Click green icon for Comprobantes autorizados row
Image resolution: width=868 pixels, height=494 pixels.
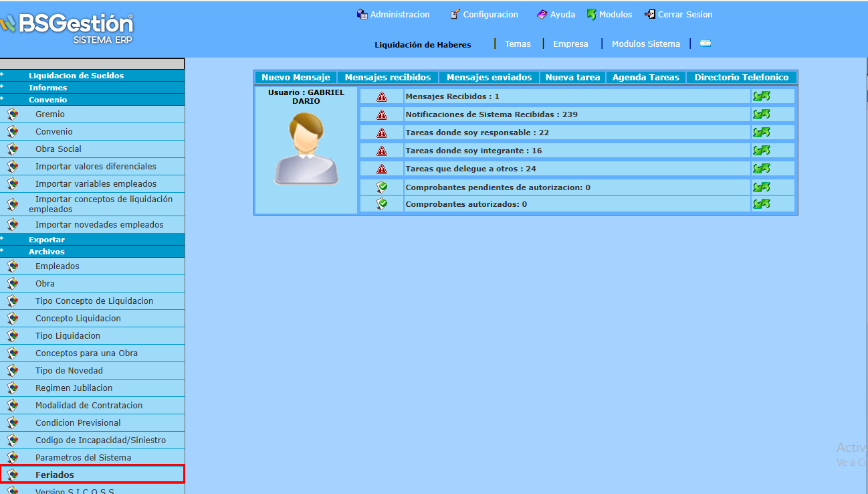(x=762, y=204)
